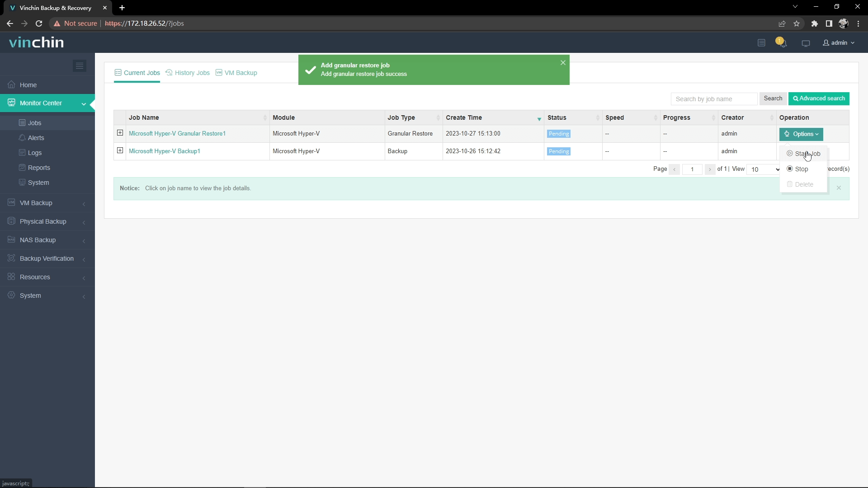The image size is (868, 488).
Task: Expand the row for Microsoft Hyper-V Granular Restore1
Action: click(120, 133)
